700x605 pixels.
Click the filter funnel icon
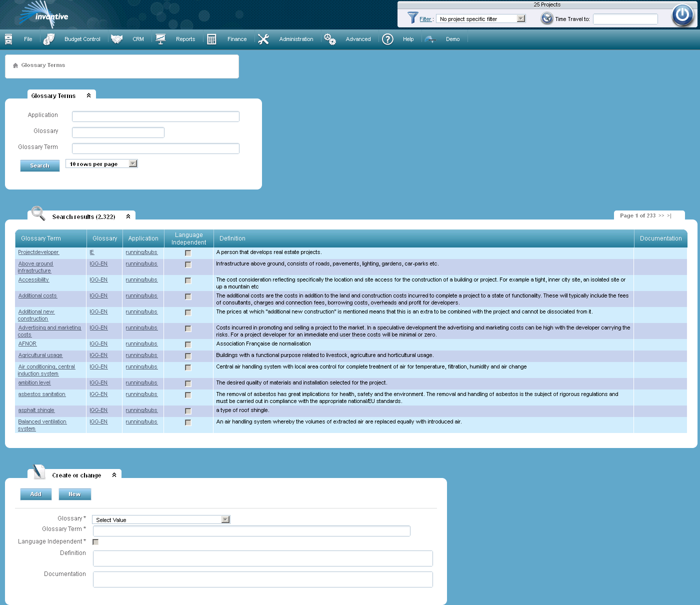[x=412, y=18]
